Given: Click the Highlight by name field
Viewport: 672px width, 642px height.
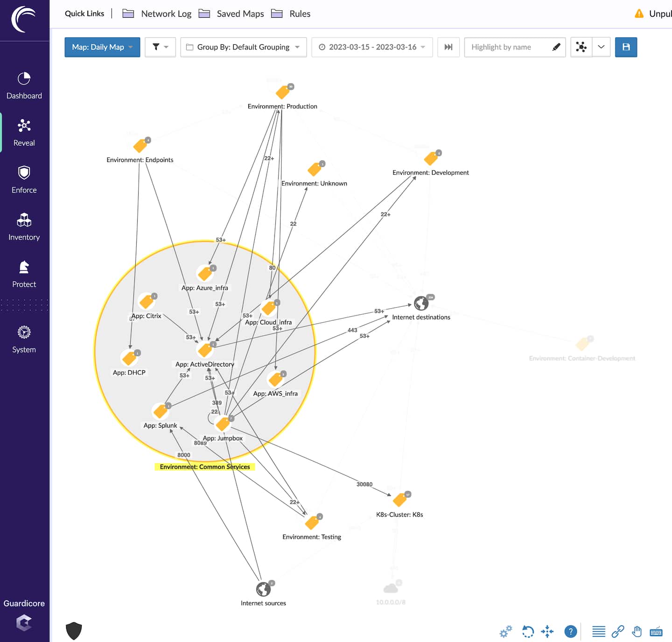Looking at the screenshot, I should [509, 47].
